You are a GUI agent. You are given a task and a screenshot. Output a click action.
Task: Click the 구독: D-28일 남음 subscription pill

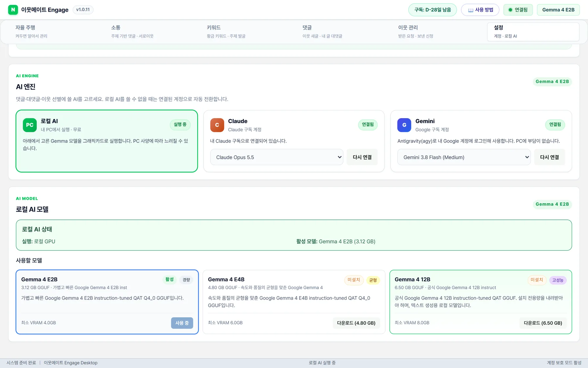click(433, 10)
